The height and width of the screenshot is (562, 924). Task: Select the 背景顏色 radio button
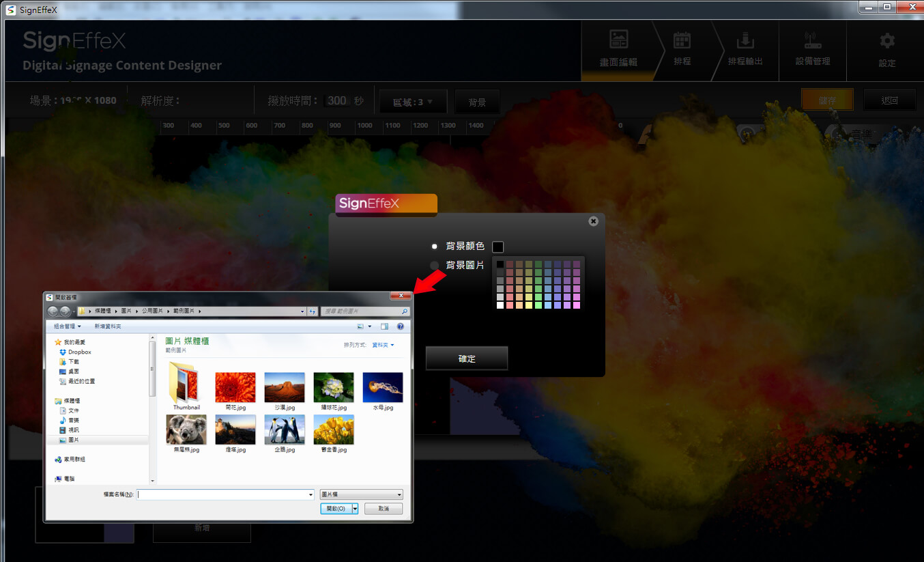pos(435,247)
